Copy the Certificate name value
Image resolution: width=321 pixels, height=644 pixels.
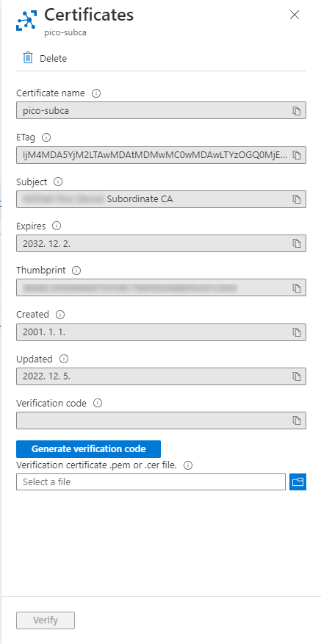click(x=296, y=111)
